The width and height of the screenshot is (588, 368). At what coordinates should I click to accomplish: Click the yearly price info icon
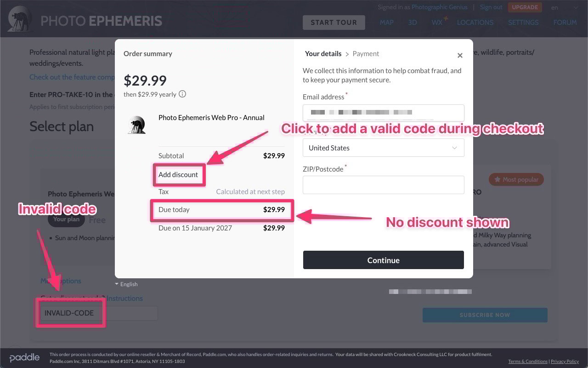point(182,94)
